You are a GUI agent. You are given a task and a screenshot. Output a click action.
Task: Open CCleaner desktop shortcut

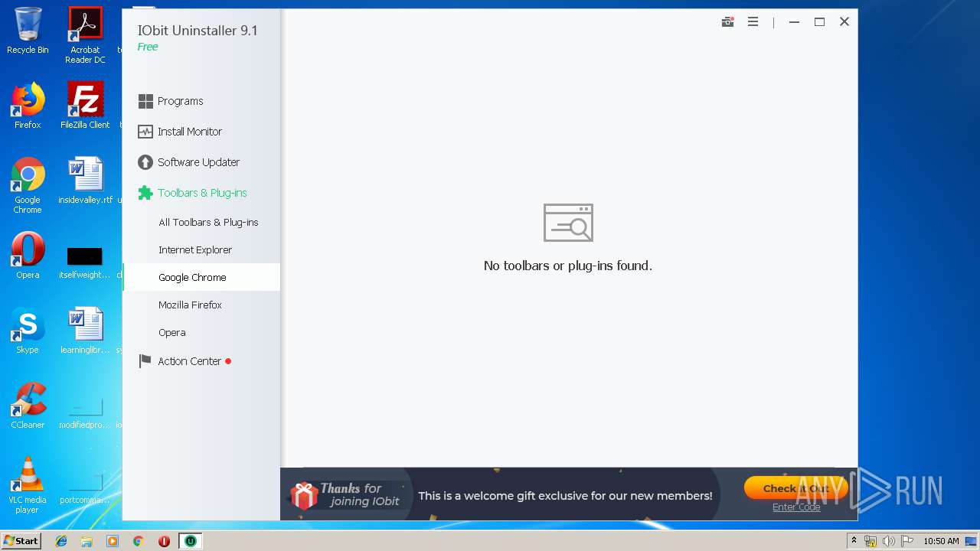[28, 406]
